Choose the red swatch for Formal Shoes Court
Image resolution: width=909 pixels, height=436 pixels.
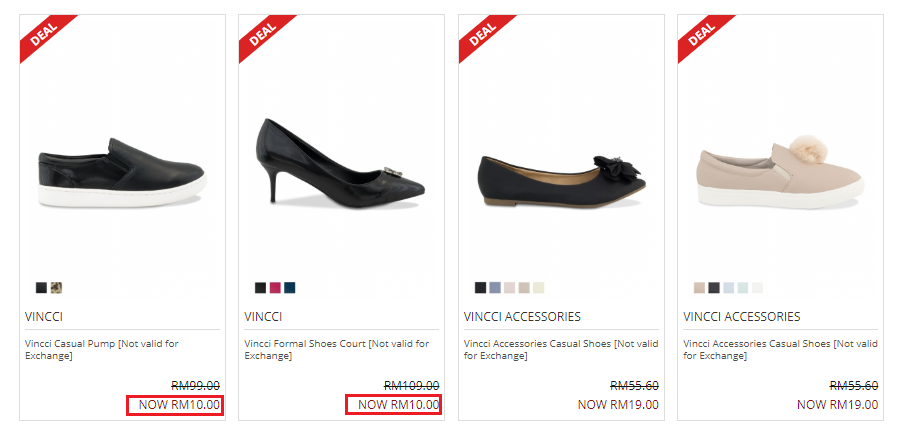275,288
